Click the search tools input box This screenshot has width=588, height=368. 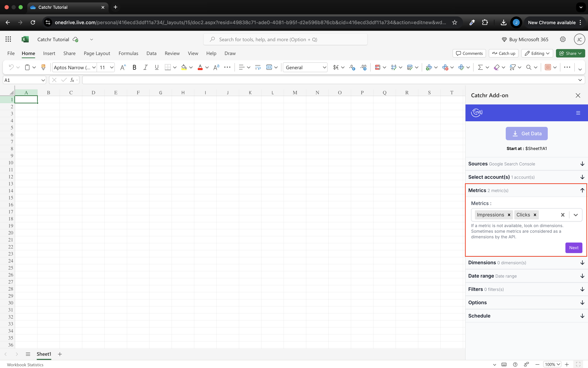(285, 39)
